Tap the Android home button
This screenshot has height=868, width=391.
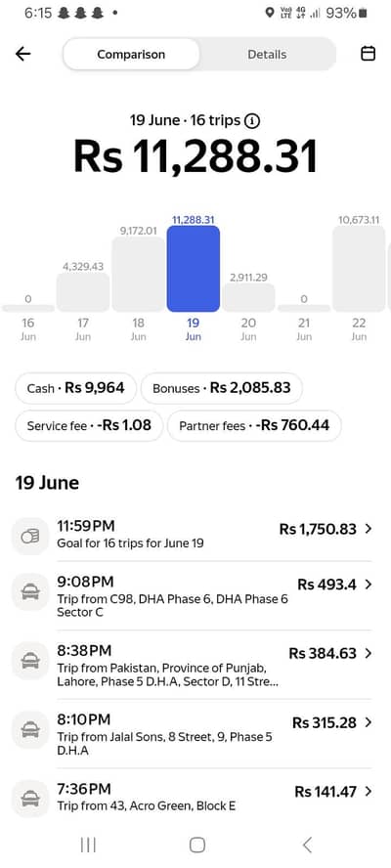pos(197,845)
